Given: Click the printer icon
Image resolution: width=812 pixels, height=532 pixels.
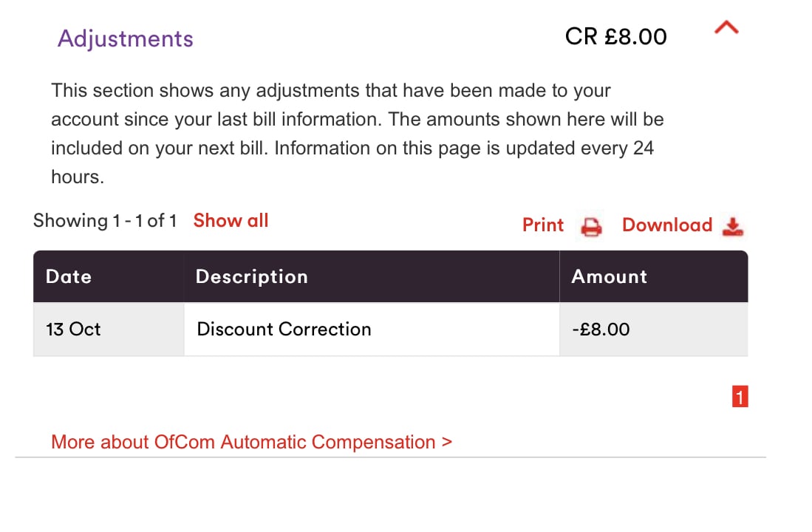Looking at the screenshot, I should pyautogui.click(x=591, y=227).
